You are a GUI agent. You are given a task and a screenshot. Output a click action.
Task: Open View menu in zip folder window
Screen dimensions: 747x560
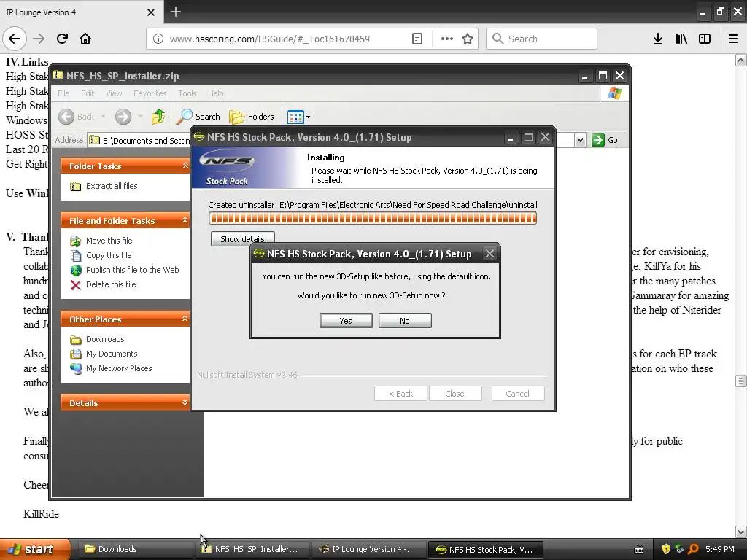(114, 93)
